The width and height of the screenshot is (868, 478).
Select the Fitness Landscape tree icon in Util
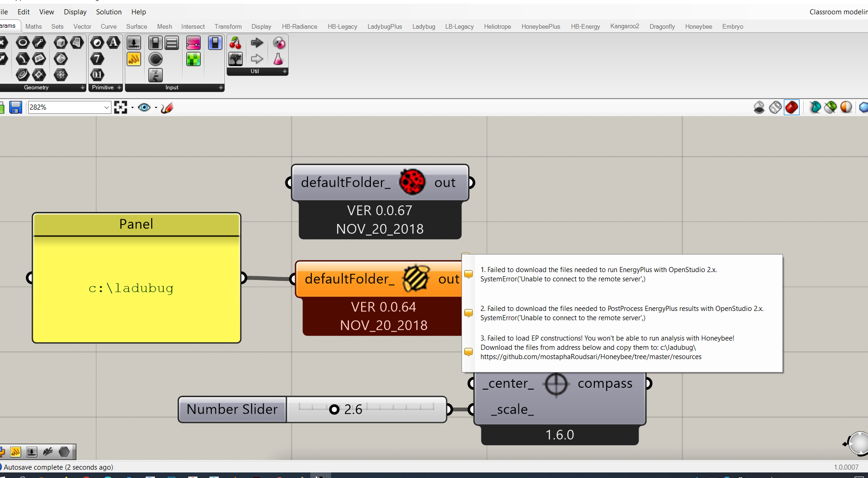click(x=235, y=59)
